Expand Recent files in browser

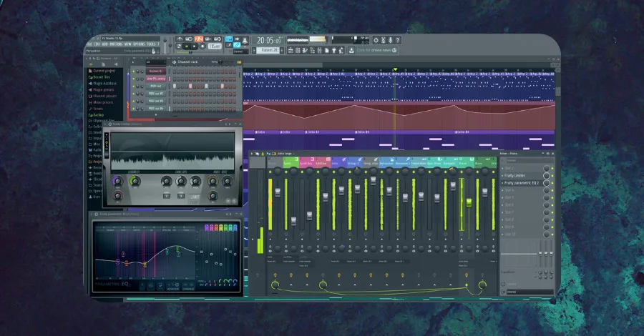click(99, 77)
